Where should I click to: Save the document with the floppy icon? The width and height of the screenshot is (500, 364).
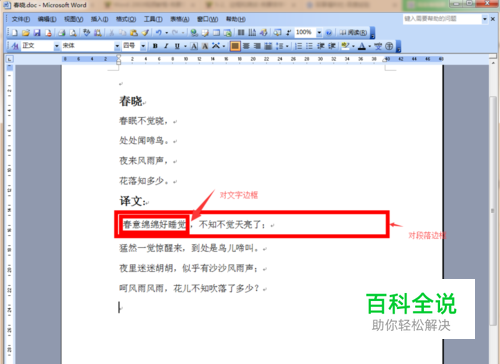37,33
